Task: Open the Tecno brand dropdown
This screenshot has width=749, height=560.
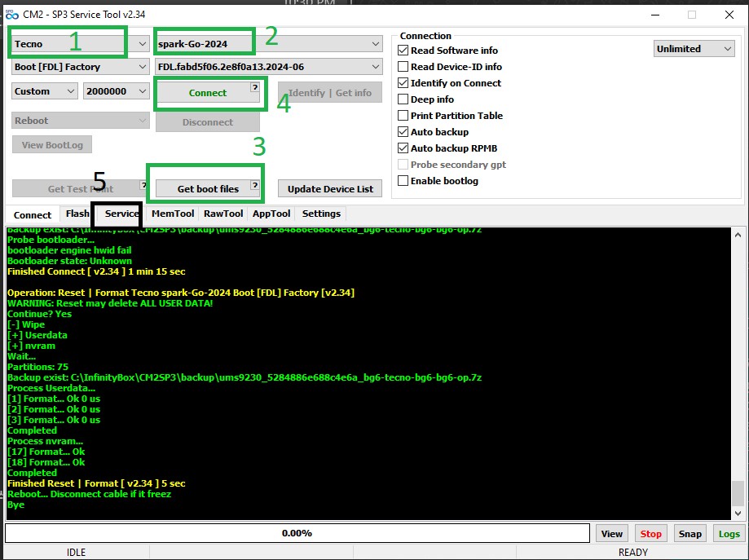Action: coord(80,44)
